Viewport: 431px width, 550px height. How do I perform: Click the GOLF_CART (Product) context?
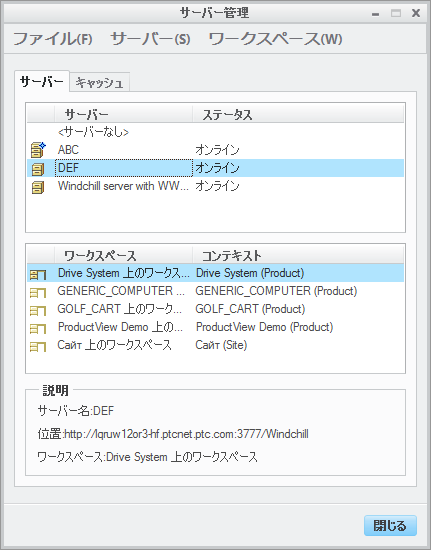(x=250, y=309)
